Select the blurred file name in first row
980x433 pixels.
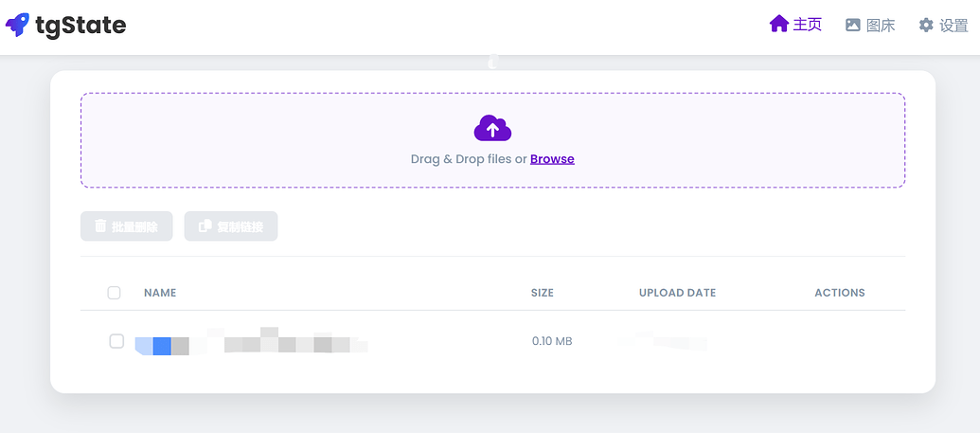(x=251, y=342)
